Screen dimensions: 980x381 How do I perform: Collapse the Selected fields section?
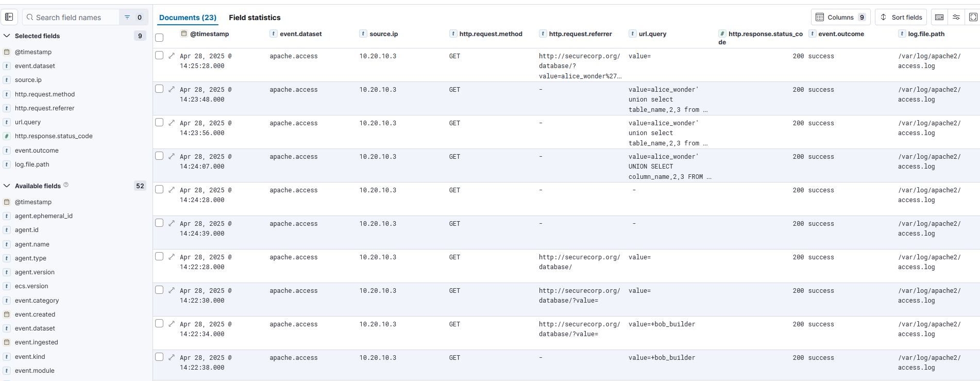tap(7, 36)
